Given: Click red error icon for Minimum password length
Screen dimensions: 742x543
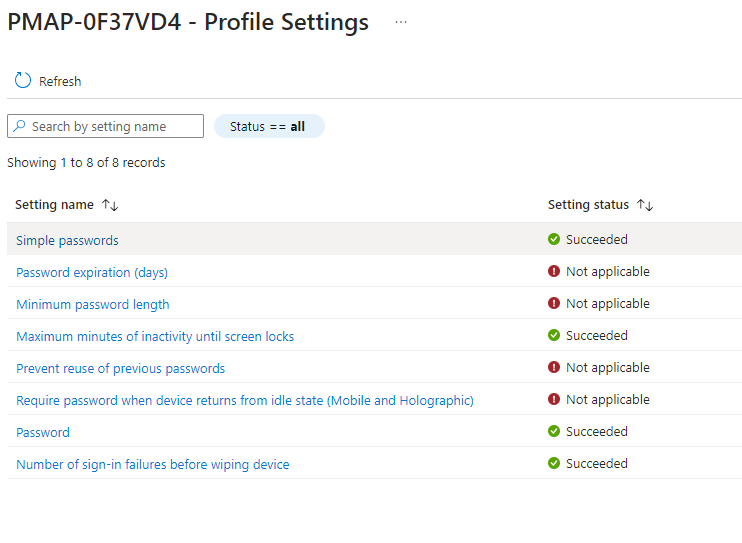Looking at the screenshot, I should point(554,304).
